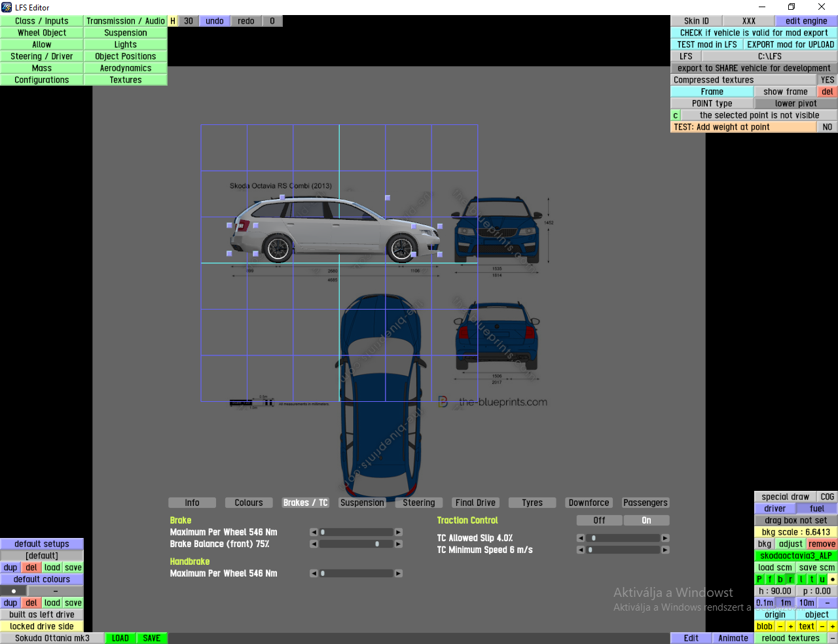This screenshot has height=644, width=838.
Task: Open the [default] setup selector
Action: tap(42, 556)
